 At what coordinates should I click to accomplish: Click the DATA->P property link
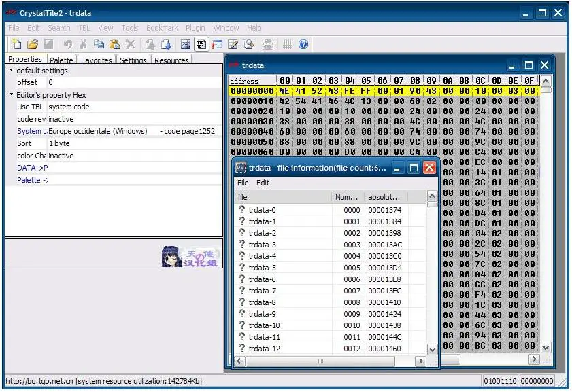point(33,168)
